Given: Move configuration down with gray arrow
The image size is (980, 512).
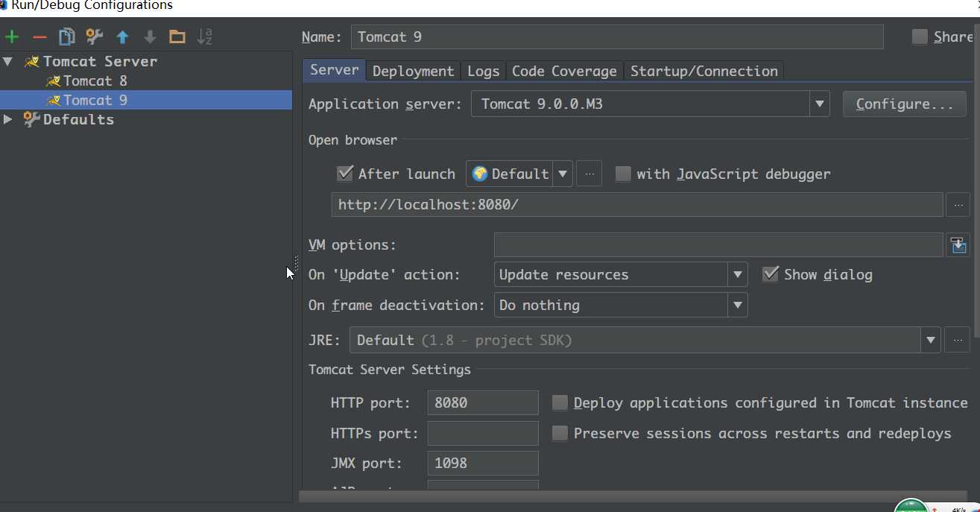Looking at the screenshot, I should pos(150,37).
